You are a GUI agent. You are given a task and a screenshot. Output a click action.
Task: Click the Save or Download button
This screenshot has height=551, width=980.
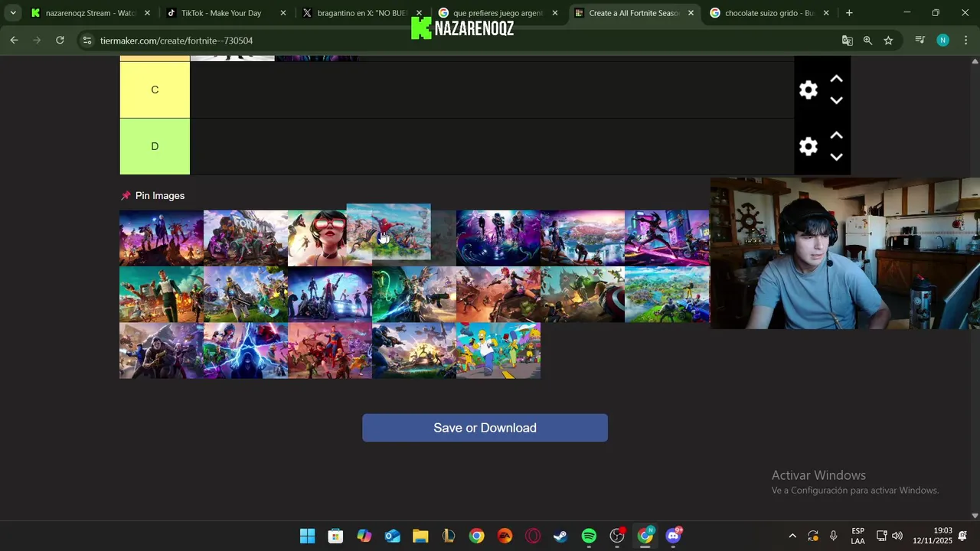(485, 428)
